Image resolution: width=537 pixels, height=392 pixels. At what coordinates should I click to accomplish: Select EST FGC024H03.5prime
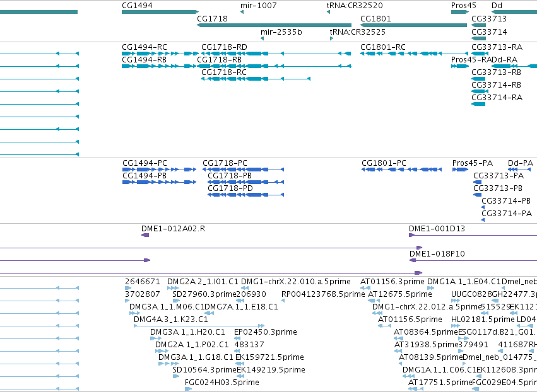pyautogui.click(x=189, y=389)
